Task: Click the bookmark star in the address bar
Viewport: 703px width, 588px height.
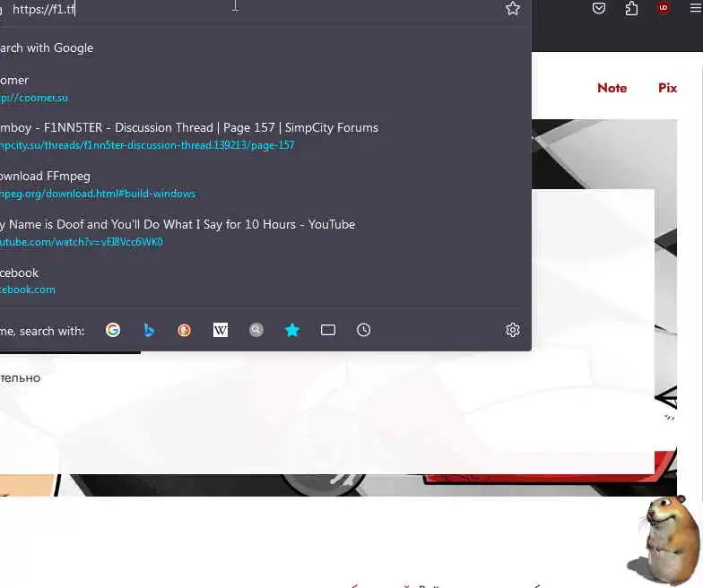Action: [513, 9]
